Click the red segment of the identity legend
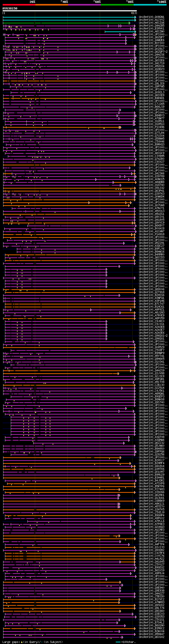The image size is (169, 644). click(19, 4)
